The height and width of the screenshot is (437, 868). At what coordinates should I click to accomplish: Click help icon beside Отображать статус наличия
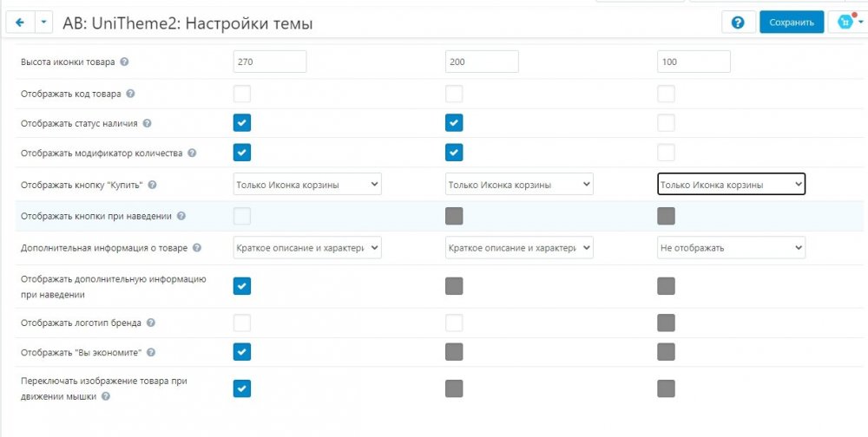click(x=147, y=123)
